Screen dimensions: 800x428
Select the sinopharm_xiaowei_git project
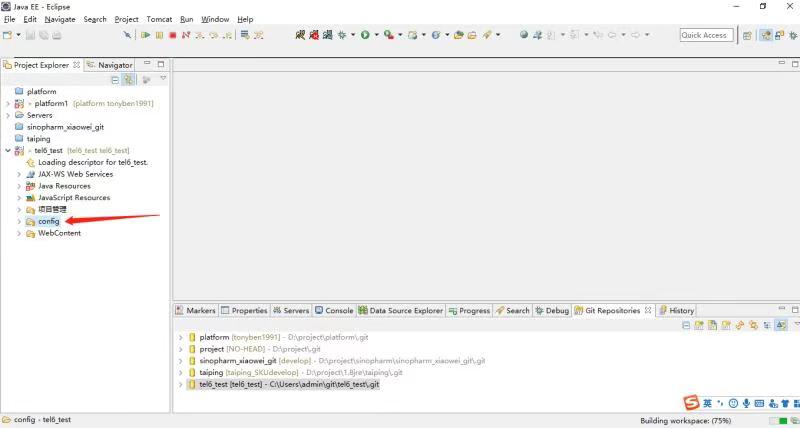coord(65,127)
